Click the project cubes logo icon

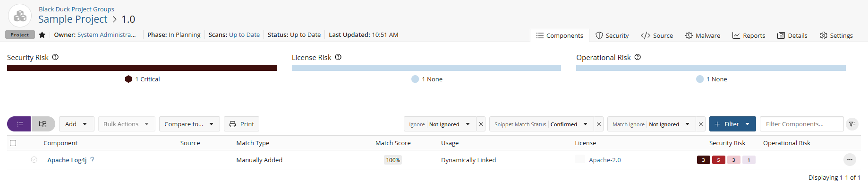click(20, 16)
